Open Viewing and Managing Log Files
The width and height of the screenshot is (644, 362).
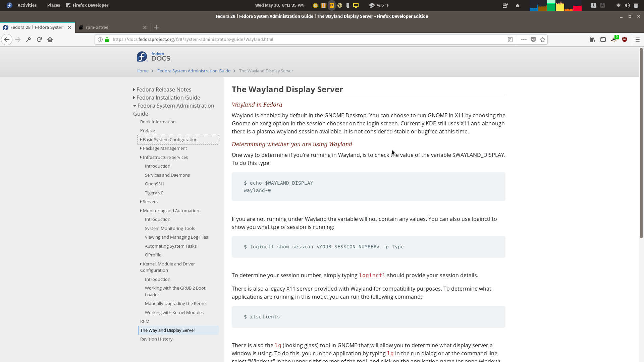pos(176,237)
